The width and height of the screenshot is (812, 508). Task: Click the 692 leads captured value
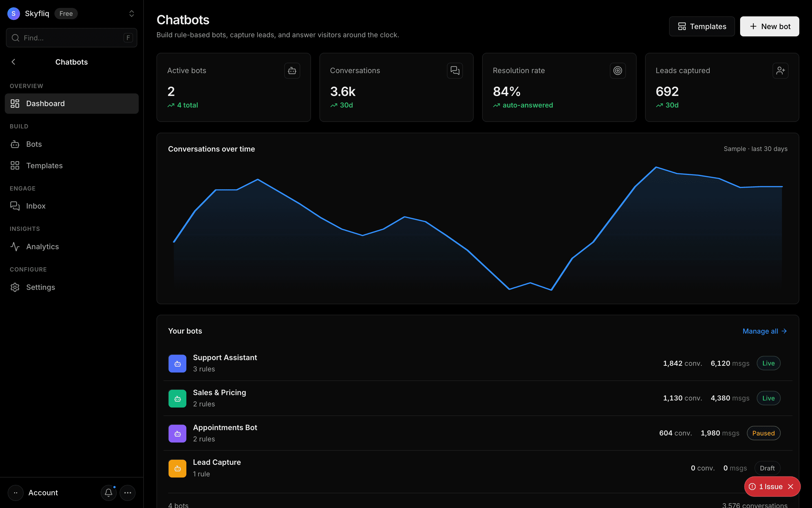(x=667, y=91)
